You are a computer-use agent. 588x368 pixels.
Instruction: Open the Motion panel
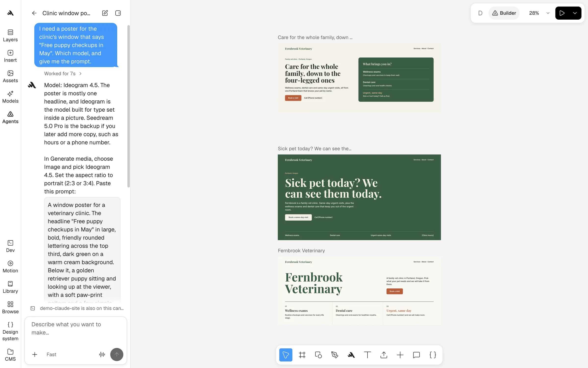tap(10, 267)
